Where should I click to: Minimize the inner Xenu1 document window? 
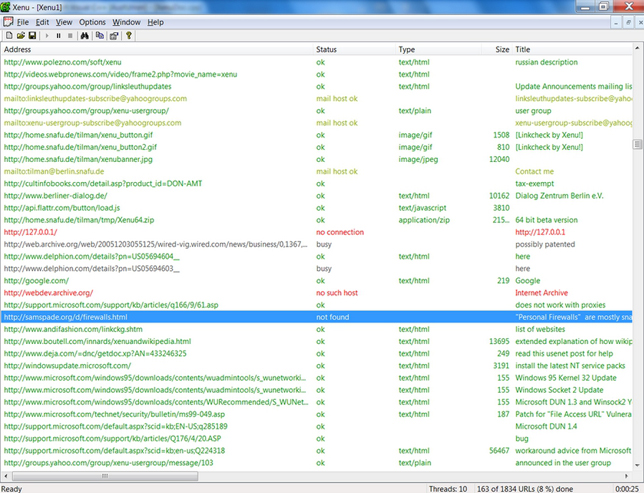tap(616, 23)
